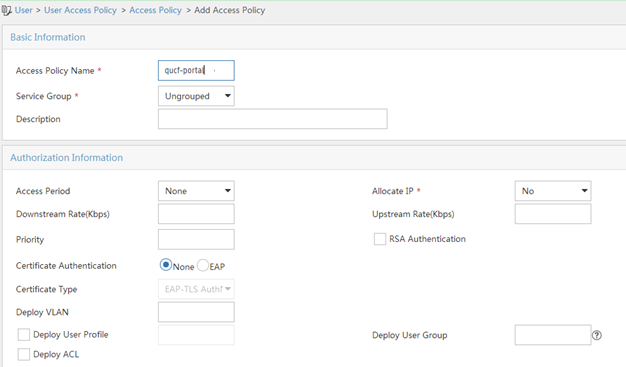Focus the Deploy VLAN field
The height and width of the screenshot is (367, 626).
[x=196, y=312]
